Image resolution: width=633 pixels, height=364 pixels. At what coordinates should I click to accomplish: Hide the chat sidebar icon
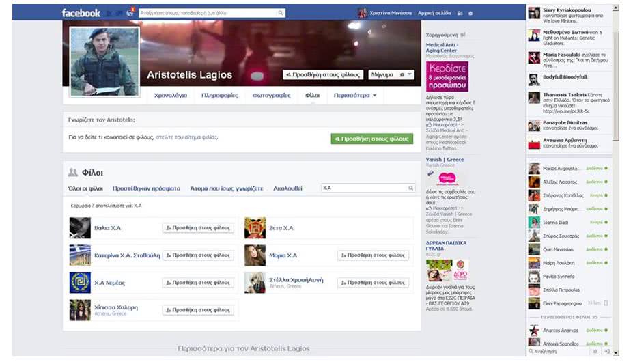[x=607, y=352]
